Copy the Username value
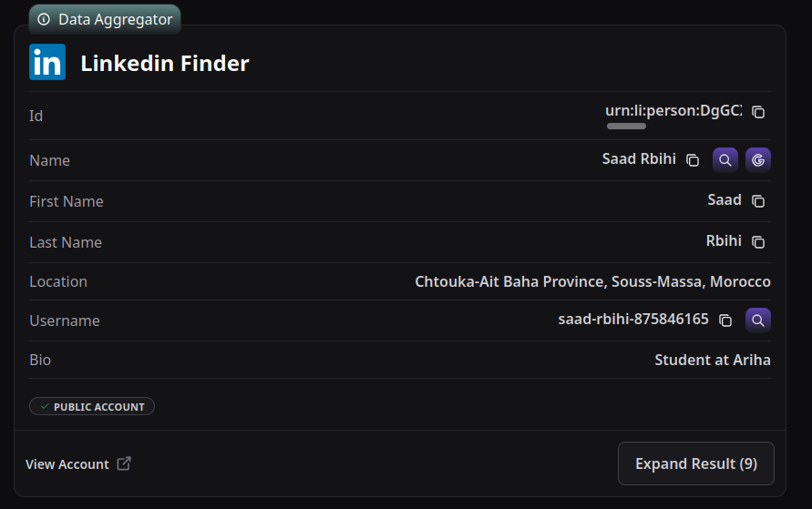This screenshot has width=812, height=509. (x=725, y=321)
